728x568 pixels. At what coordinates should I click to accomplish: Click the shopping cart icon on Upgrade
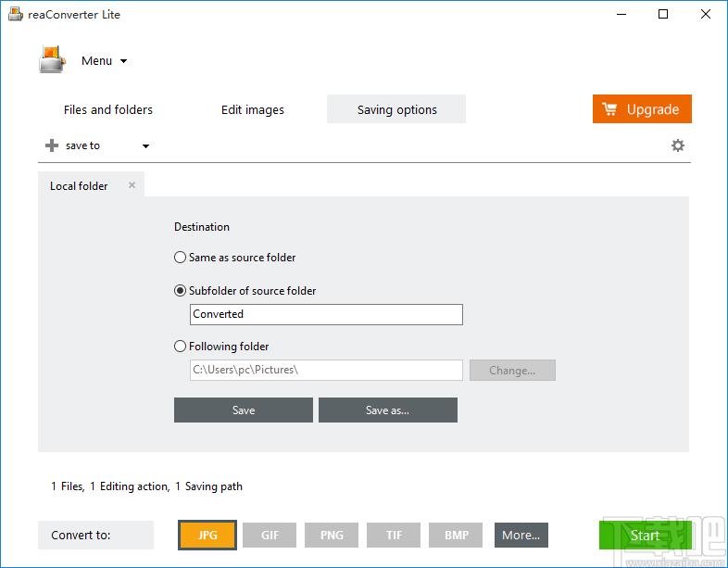609,109
